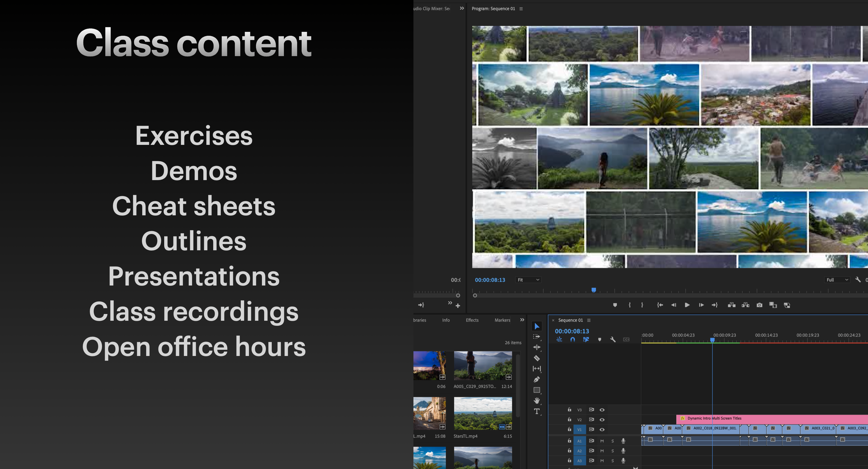Switch to the Markers tab
The image size is (868, 469).
pos(502,320)
